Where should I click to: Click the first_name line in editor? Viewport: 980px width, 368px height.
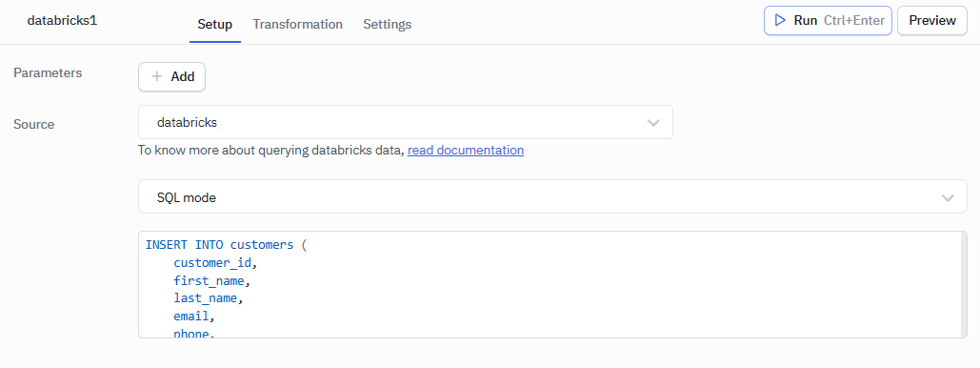point(211,280)
